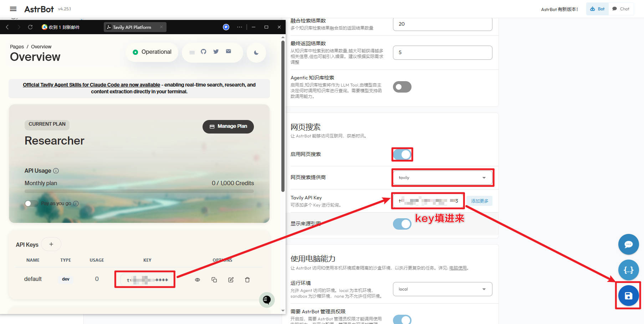This screenshot has height=324, width=644.
Task: Edit the default API key
Action: coord(231,280)
